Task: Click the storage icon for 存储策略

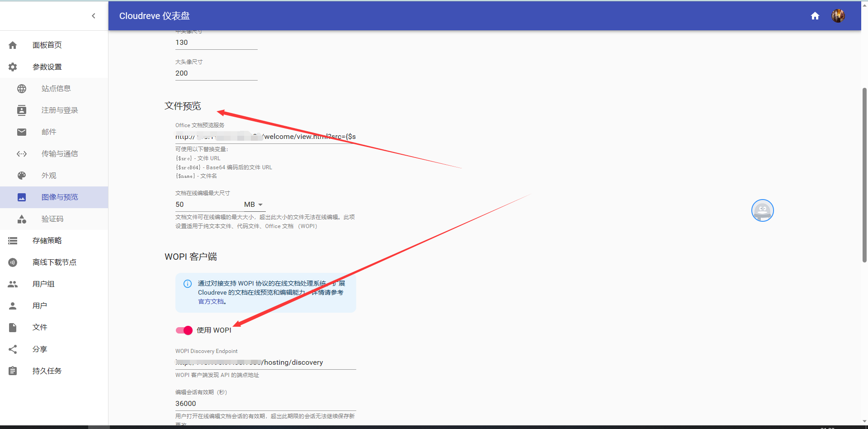Action: click(x=13, y=241)
